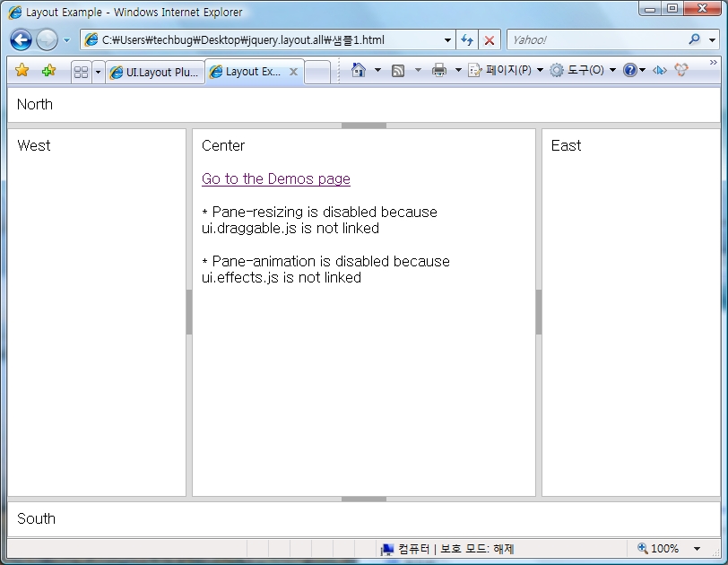728x565 pixels.
Task: Click the 100% zoom level button
Action: (x=658, y=549)
